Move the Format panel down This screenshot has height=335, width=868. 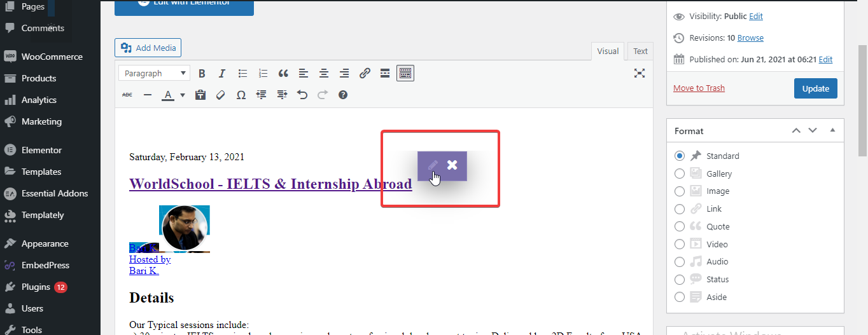813,130
